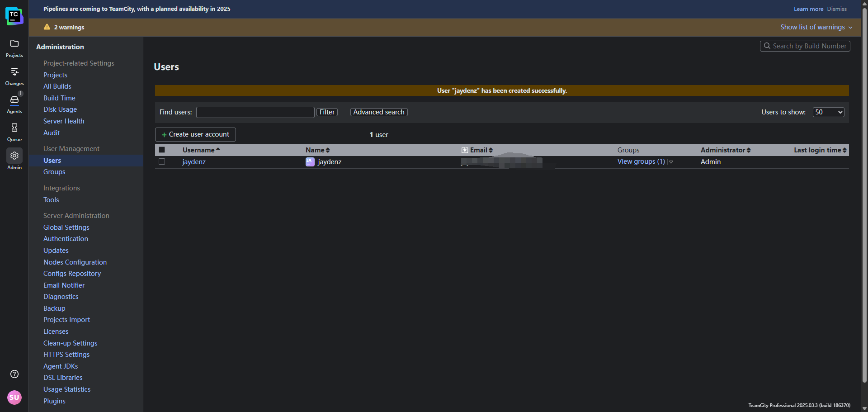Screen dimensions: 868x412
Task: Open the SU user avatar
Action: pos(14,398)
